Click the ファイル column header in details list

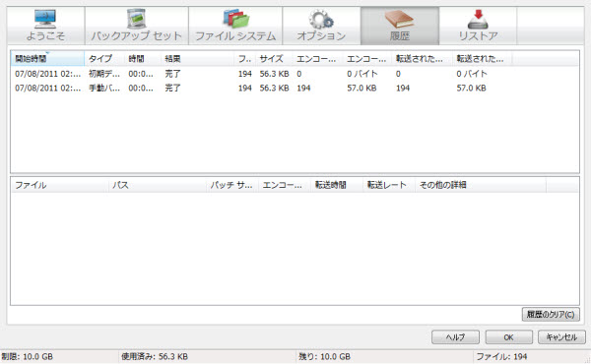click(x=59, y=185)
